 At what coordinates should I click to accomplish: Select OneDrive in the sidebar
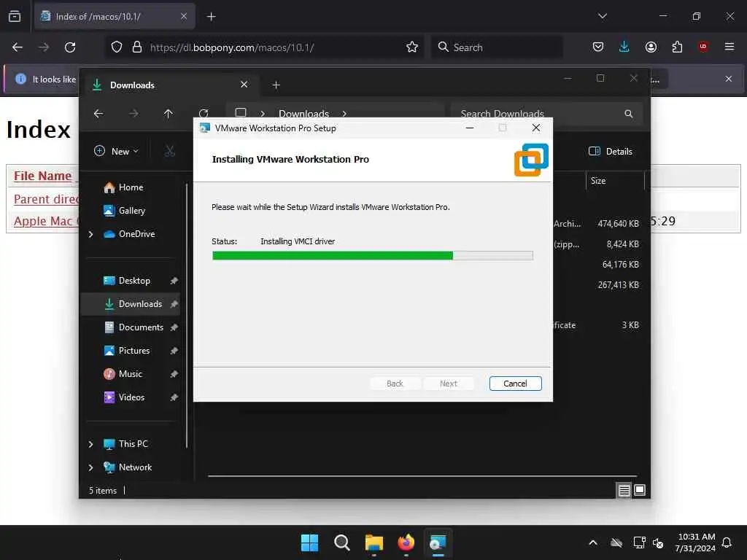(x=129, y=234)
